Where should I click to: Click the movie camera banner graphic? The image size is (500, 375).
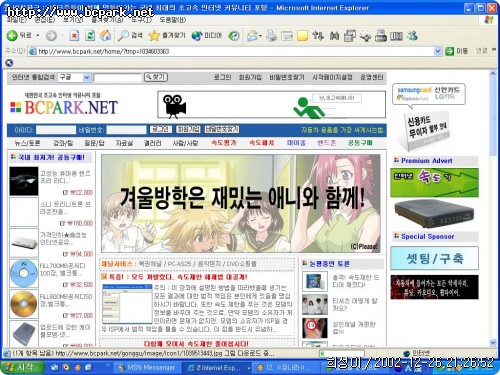[174, 106]
